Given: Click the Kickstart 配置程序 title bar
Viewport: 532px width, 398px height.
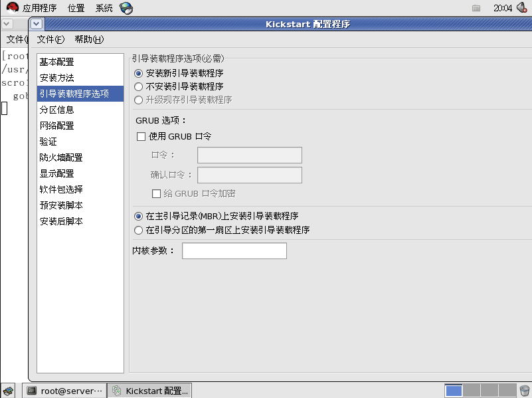Looking at the screenshot, I should tap(288, 24).
